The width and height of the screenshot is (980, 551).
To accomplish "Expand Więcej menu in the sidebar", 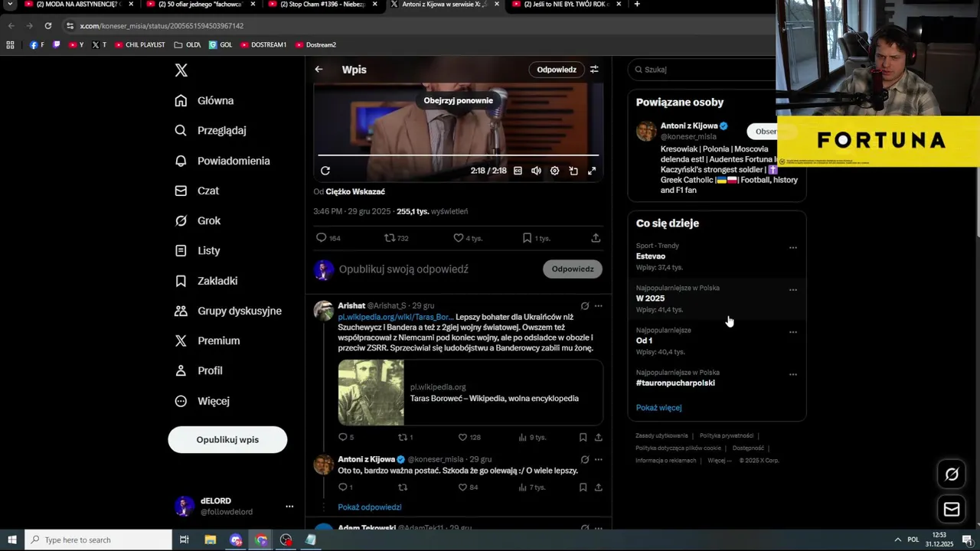I will click(202, 401).
